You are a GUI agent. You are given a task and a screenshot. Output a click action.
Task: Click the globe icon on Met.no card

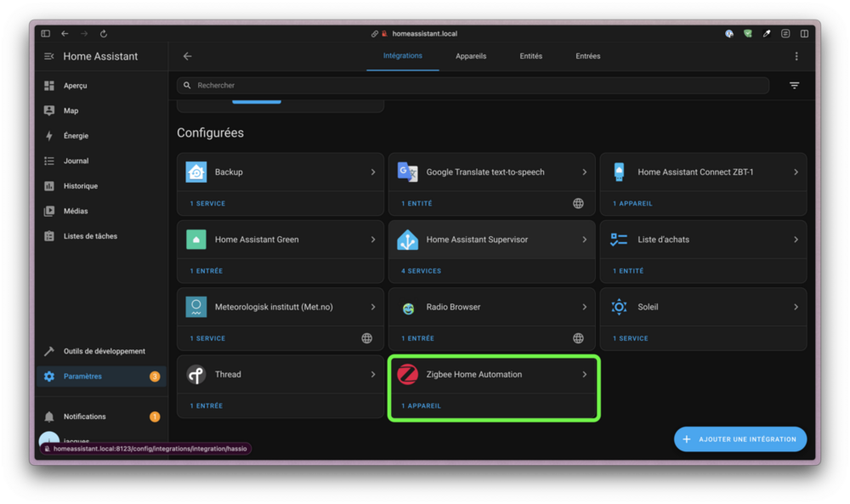click(367, 339)
